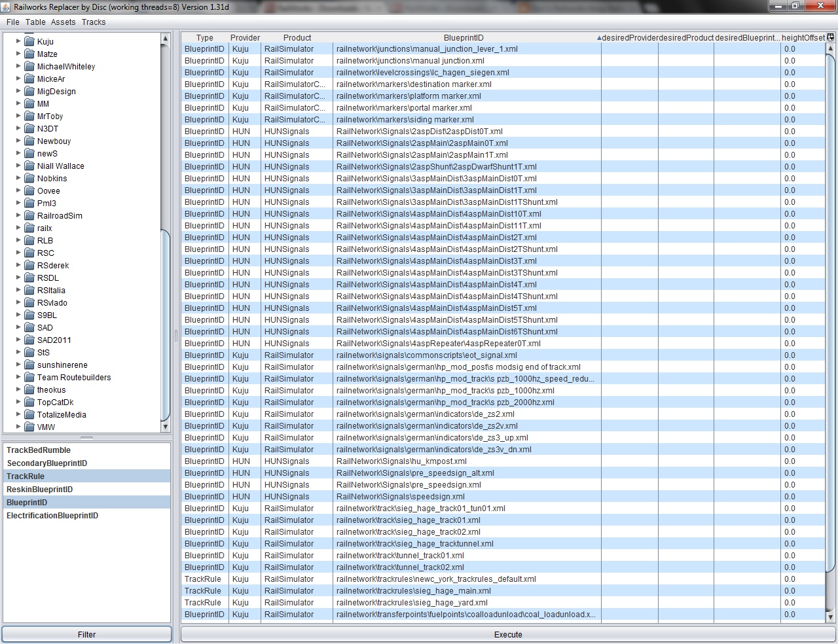Select the MickeAr folder icon
Screen dimensions: 838x644
tap(29, 79)
